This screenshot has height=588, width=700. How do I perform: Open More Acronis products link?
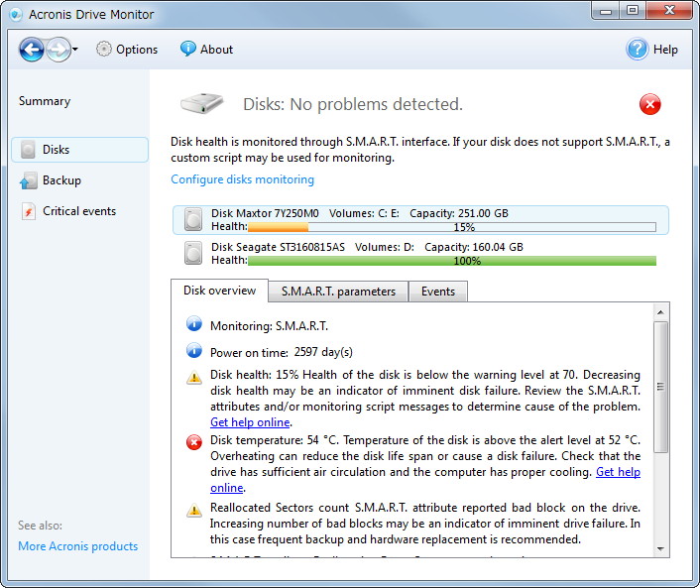[x=78, y=546]
